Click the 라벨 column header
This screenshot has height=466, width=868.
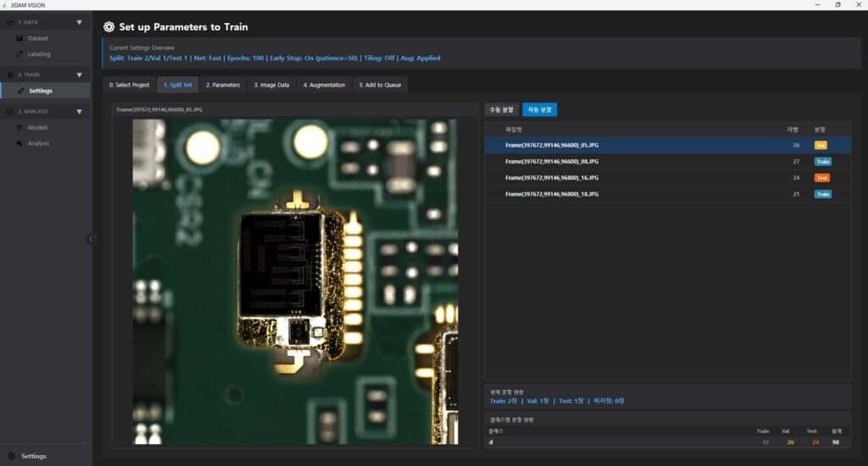point(793,130)
